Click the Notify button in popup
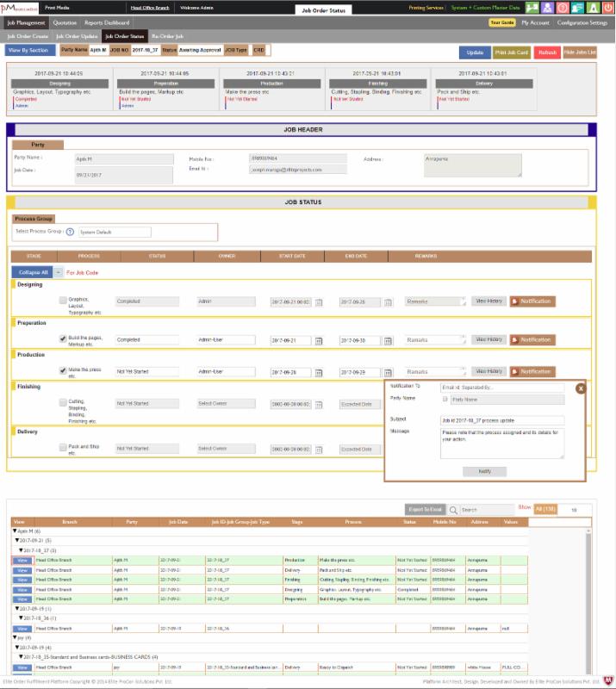This screenshot has width=616, height=689. [x=484, y=471]
